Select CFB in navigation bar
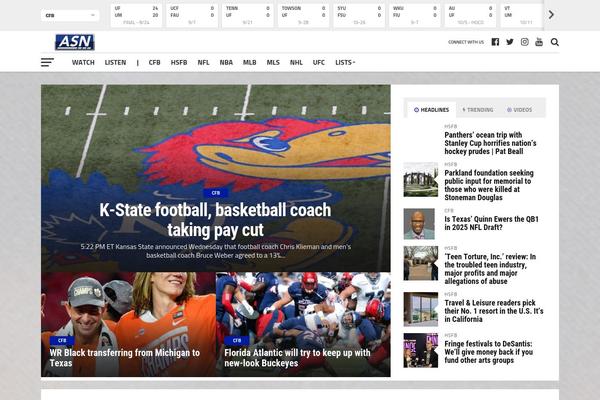Image resolution: width=600 pixels, height=400 pixels. pos(155,62)
